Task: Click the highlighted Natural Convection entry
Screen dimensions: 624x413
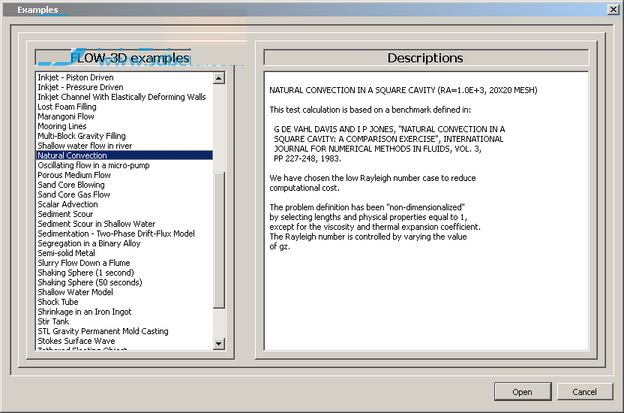Action: pyautogui.click(x=124, y=155)
